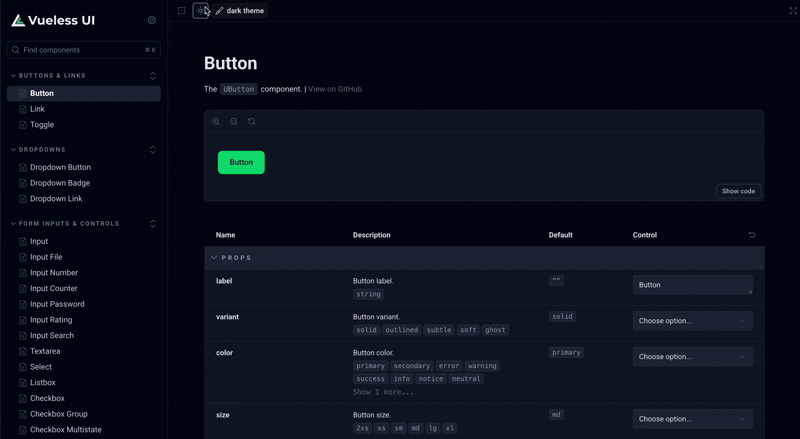Click the dark theme toolbar button
This screenshot has width=800, height=439.
tap(240, 11)
